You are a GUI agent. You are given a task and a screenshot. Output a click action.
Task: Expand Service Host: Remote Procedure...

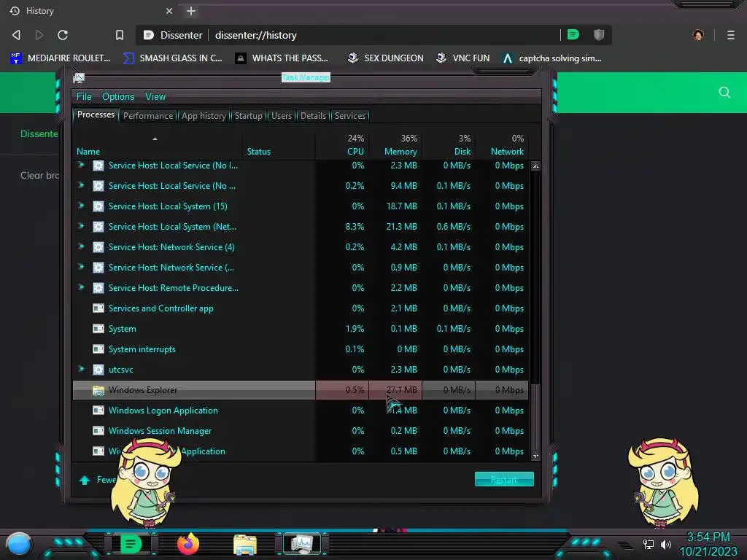81,287
